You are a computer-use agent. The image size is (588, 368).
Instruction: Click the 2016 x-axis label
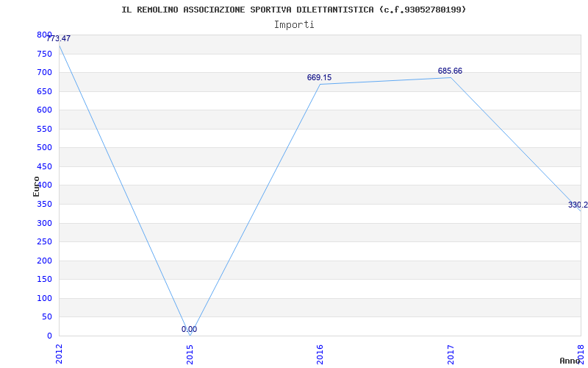320,354
